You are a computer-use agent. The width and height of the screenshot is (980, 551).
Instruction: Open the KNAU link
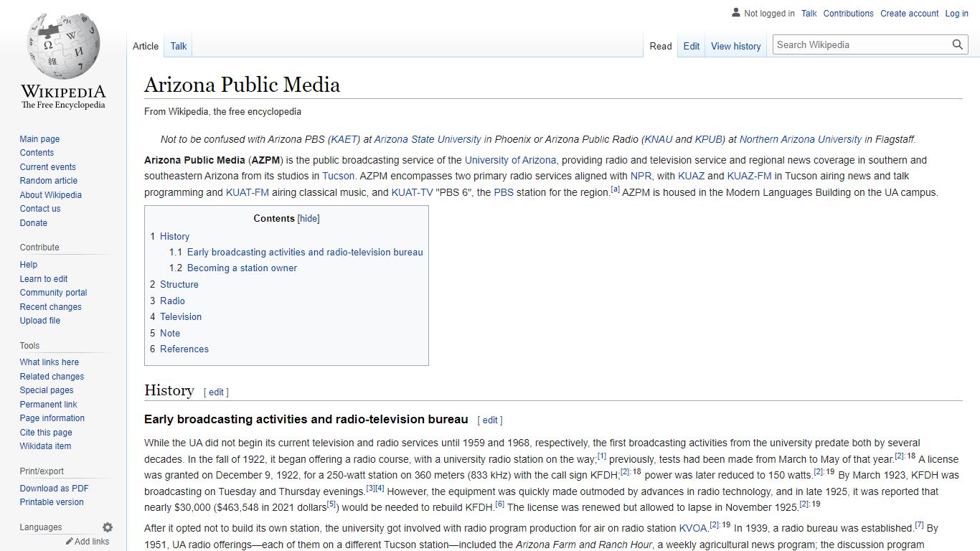[659, 139]
